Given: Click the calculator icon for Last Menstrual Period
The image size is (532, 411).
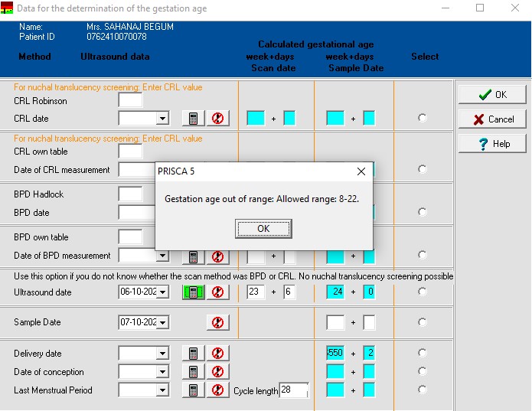Looking at the screenshot, I should pyautogui.click(x=193, y=390).
